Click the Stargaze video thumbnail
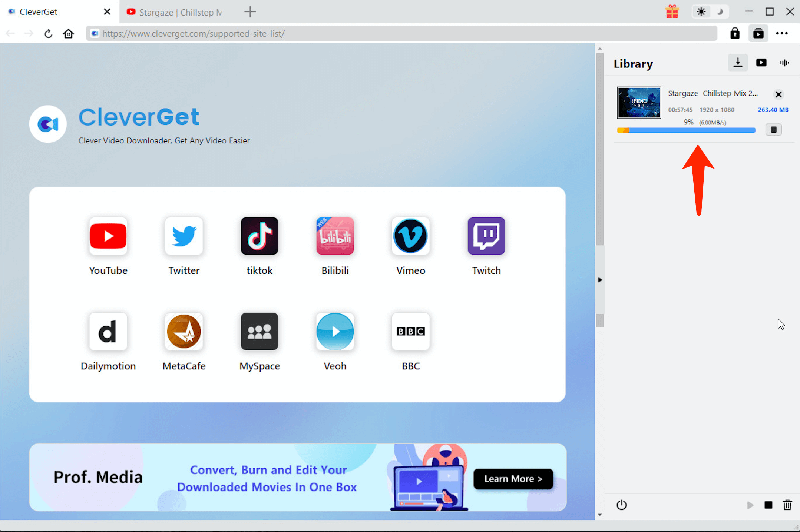 click(638, 103)
